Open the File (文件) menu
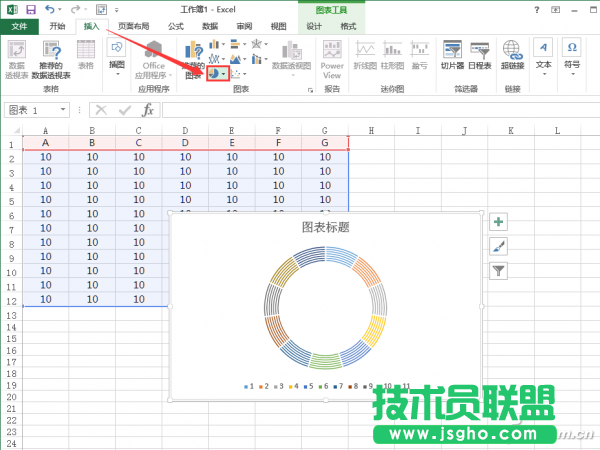Screen dimensions: 600x450 click(19, 27)
